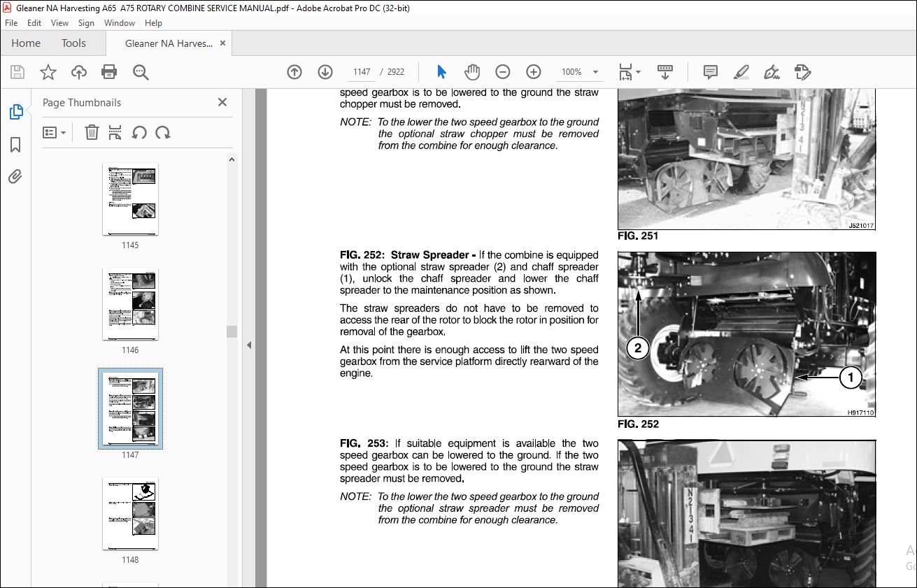917x588 pixels.
Task: Select page 1145 thumbnail
Action: [130, 199]
